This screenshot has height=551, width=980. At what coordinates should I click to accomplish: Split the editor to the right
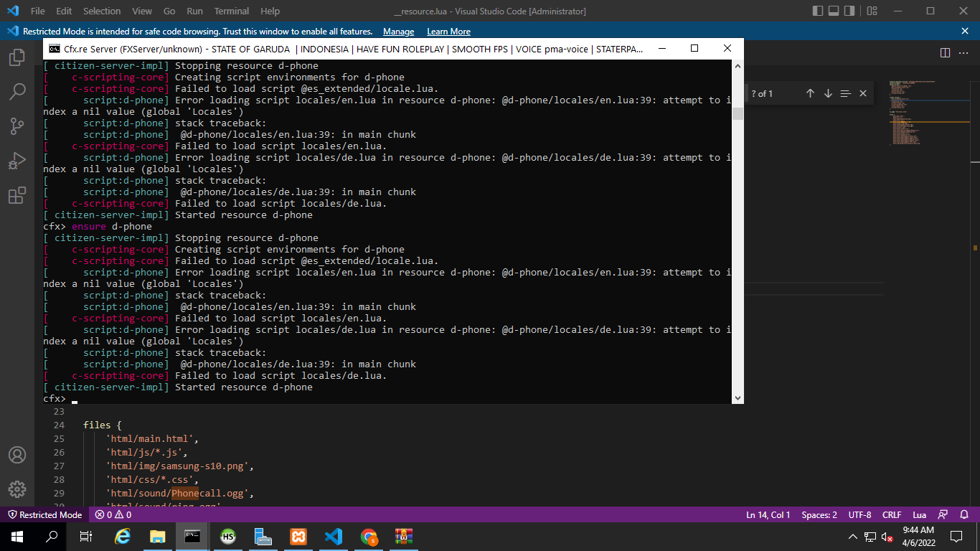(x=946, y=52)
